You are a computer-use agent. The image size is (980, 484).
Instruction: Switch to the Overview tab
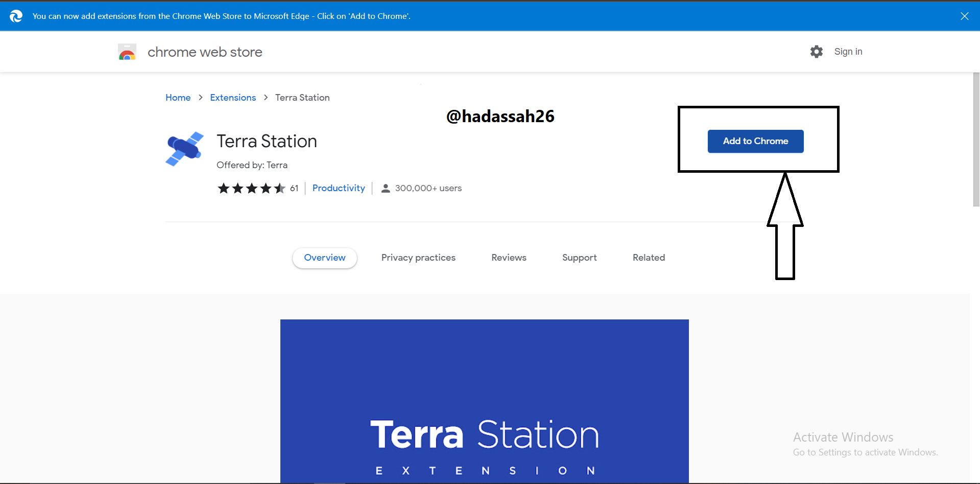(x=325, y=258)
